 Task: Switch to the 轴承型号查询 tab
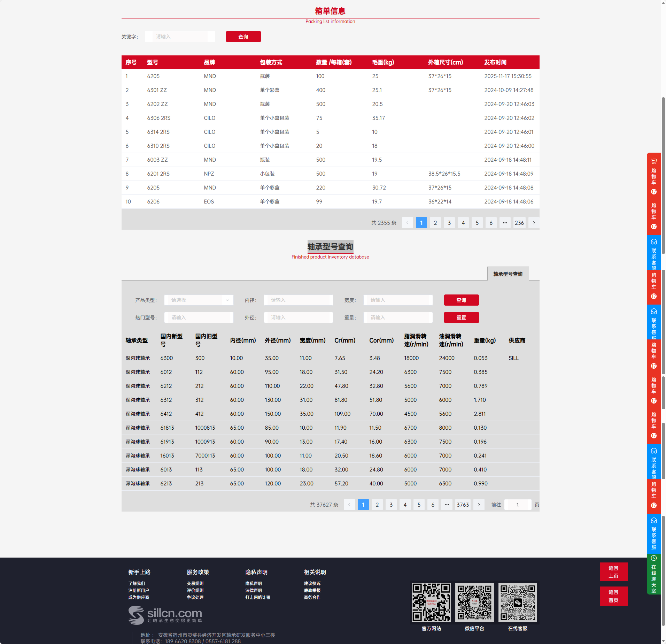tap(508, 274)
